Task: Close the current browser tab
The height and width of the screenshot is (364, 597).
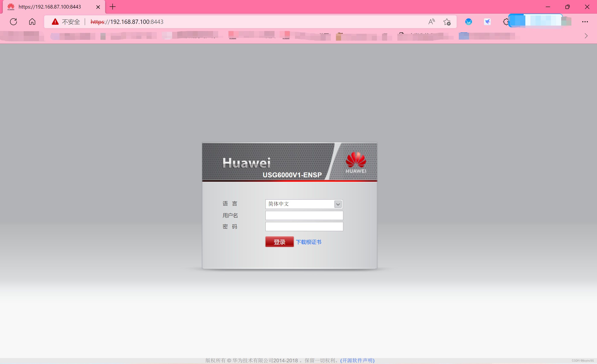Action: tap(98, 7)
